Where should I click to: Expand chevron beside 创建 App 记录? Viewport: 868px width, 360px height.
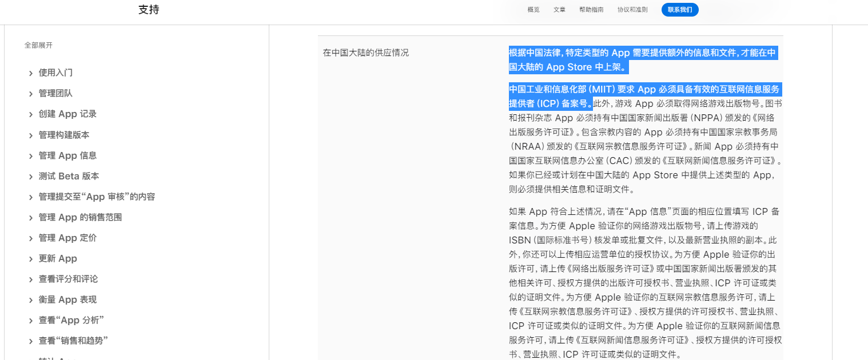coord(31,114)
